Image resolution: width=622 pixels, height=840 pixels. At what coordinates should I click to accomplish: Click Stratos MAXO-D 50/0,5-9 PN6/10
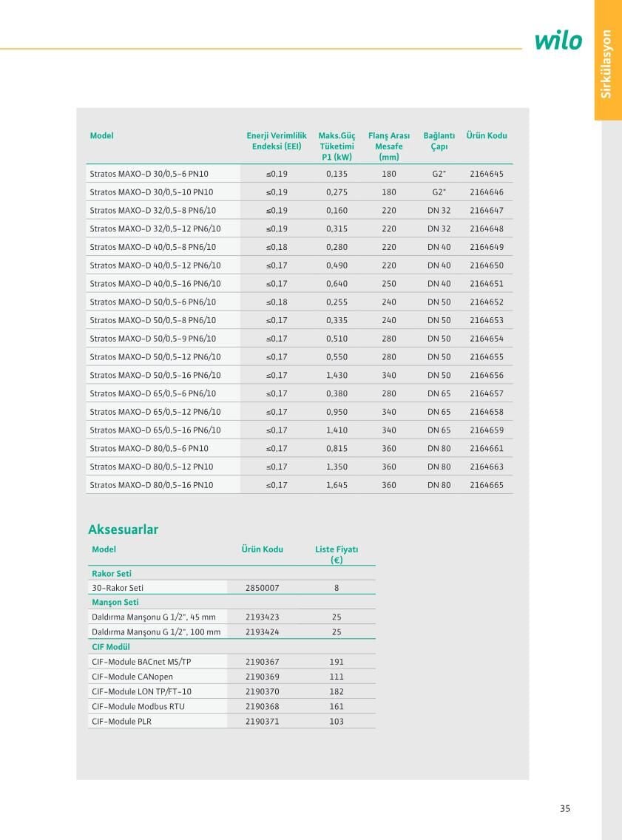click(152, 339)
